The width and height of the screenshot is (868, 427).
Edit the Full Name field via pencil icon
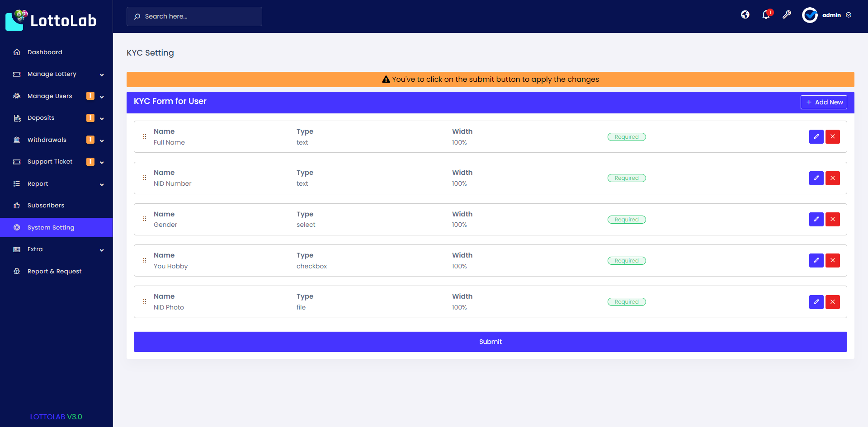tap(816, 136)
